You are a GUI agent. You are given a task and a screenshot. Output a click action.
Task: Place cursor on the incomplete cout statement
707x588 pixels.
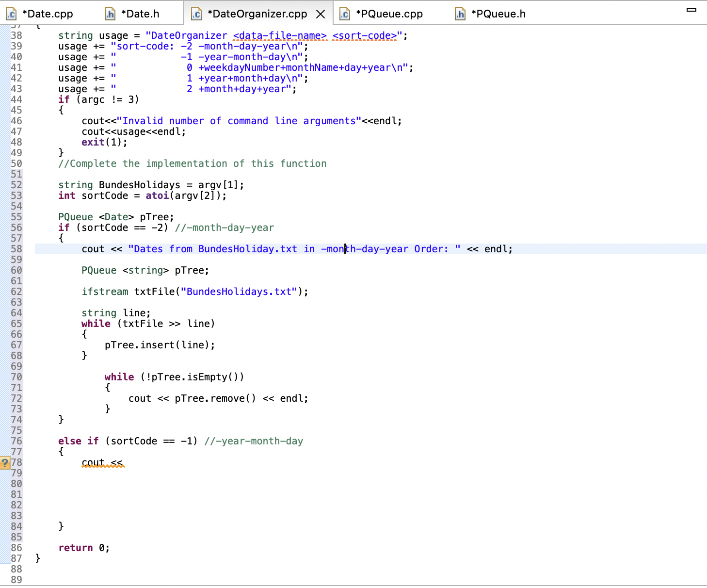pyautogui.click(x=103, y=462)
